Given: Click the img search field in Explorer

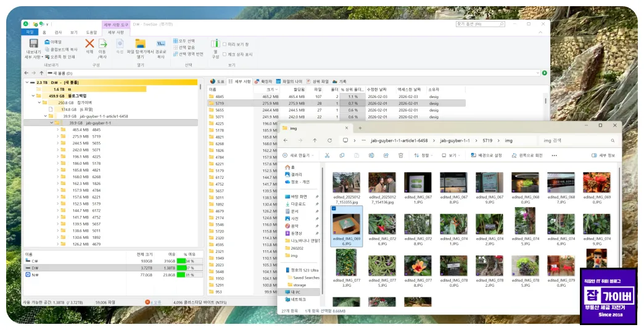Looking at the screenshot, I should (x=578, y=141).
